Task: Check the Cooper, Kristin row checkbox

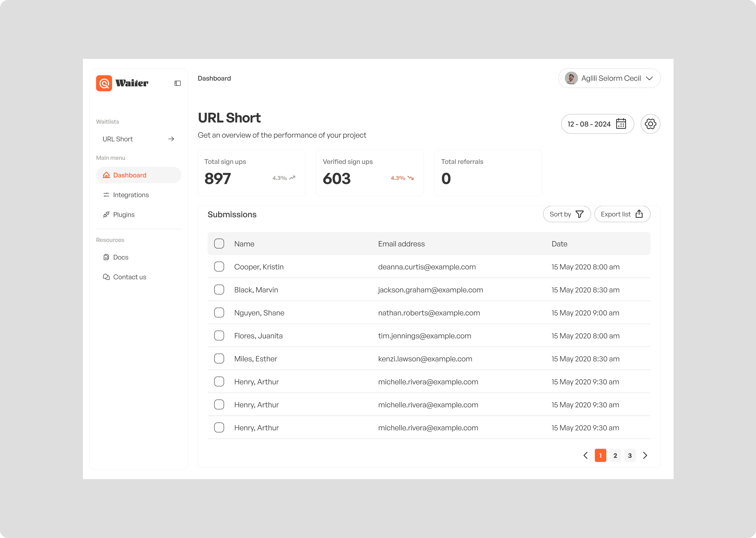Action: click(219, 267)
